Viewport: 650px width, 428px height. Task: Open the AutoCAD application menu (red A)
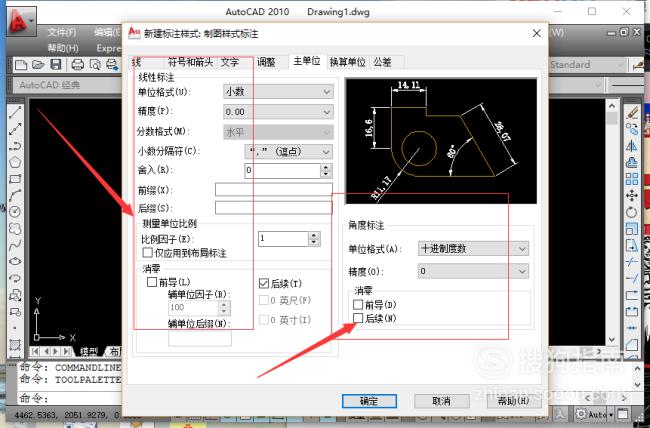[21, 21]
